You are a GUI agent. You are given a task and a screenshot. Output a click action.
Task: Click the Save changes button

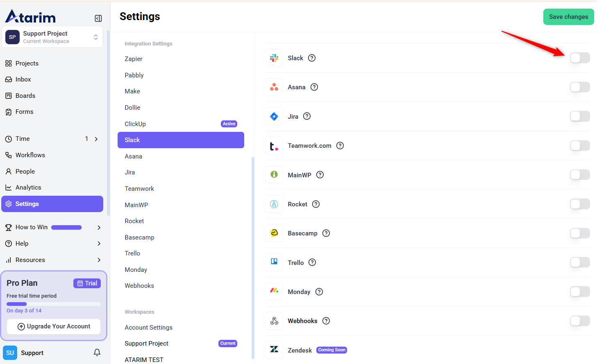[x=568, y=17]
